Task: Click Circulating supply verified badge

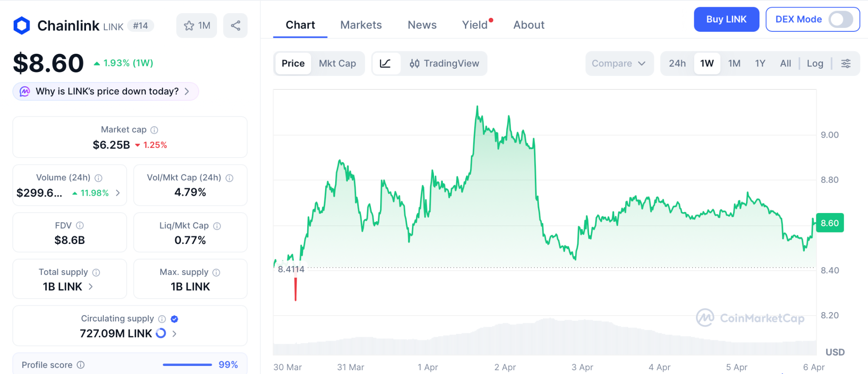Action: tap(174, 319)
